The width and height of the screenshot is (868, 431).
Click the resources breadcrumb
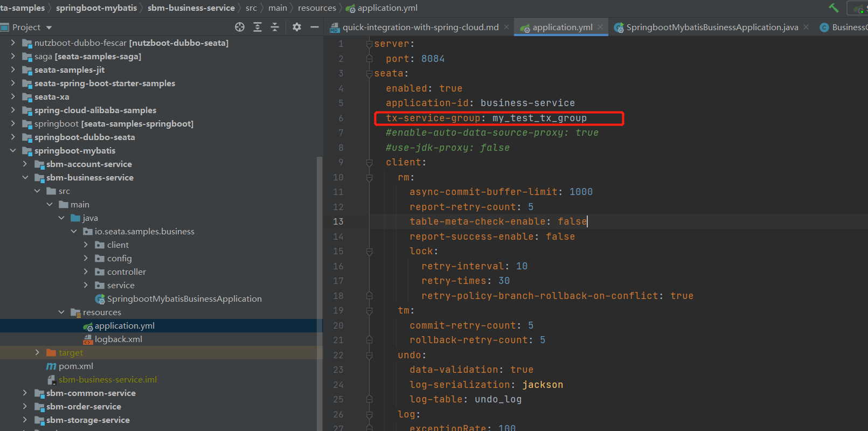(317, 8)
